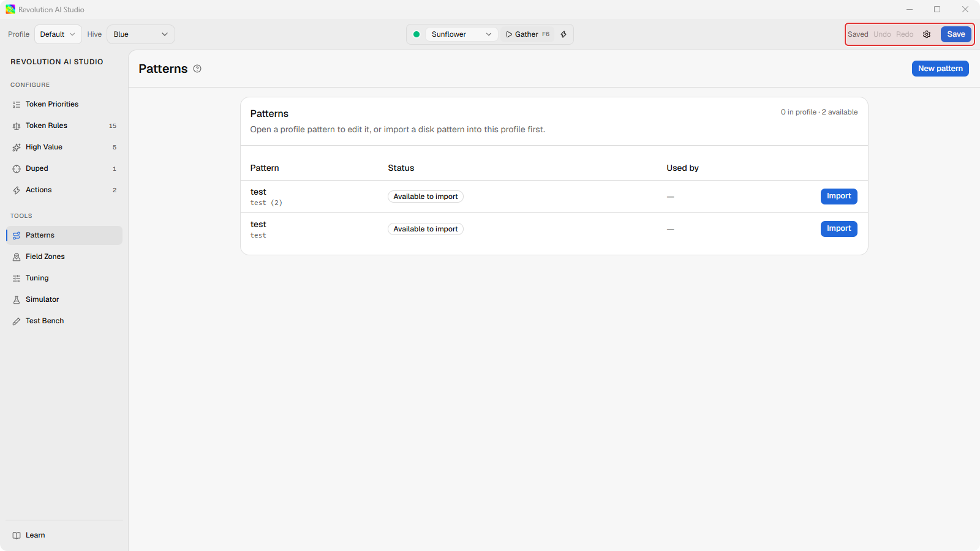
Task: Click the Tuning sliders icon
Action: (17, 279)
